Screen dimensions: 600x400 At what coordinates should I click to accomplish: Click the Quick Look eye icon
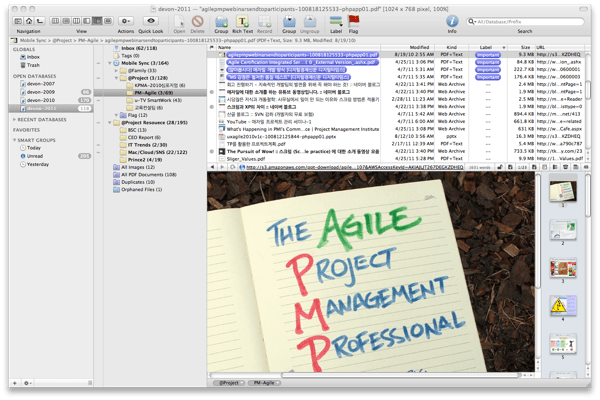pyautogui.click(x=151, y=20)
